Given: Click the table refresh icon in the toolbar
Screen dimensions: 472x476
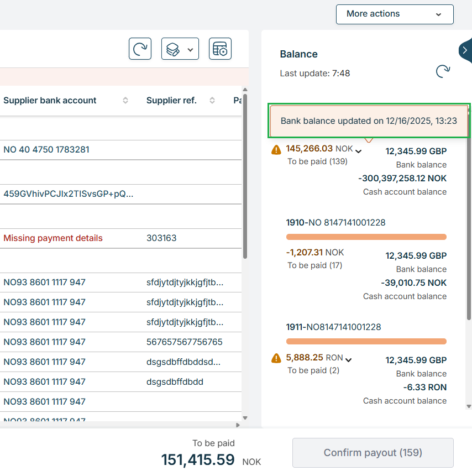Looking at the screenshot, I should pos(140,49).
